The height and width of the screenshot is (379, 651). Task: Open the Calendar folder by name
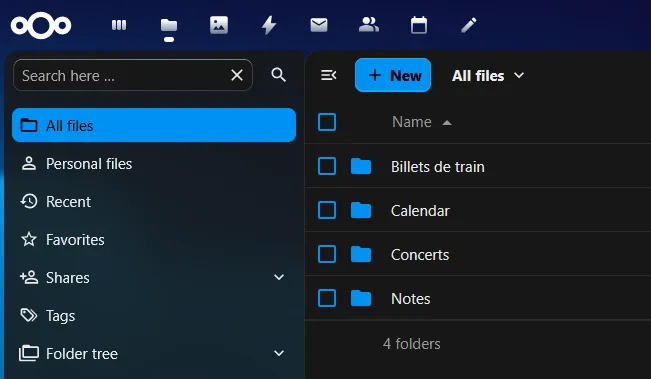pos(420,211)
